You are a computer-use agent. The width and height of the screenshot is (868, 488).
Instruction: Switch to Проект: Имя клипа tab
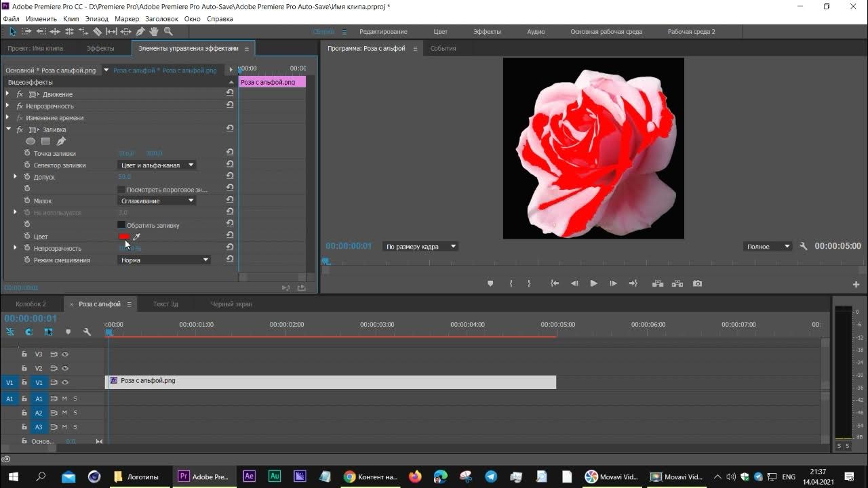[x=35, y=49]
